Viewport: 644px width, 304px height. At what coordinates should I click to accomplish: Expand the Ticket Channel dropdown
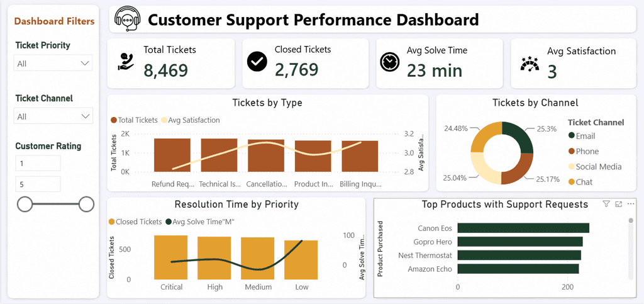click(53, 116)
